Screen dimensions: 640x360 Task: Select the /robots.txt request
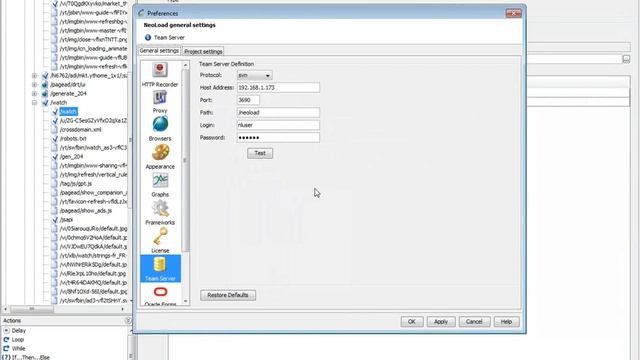73,138
